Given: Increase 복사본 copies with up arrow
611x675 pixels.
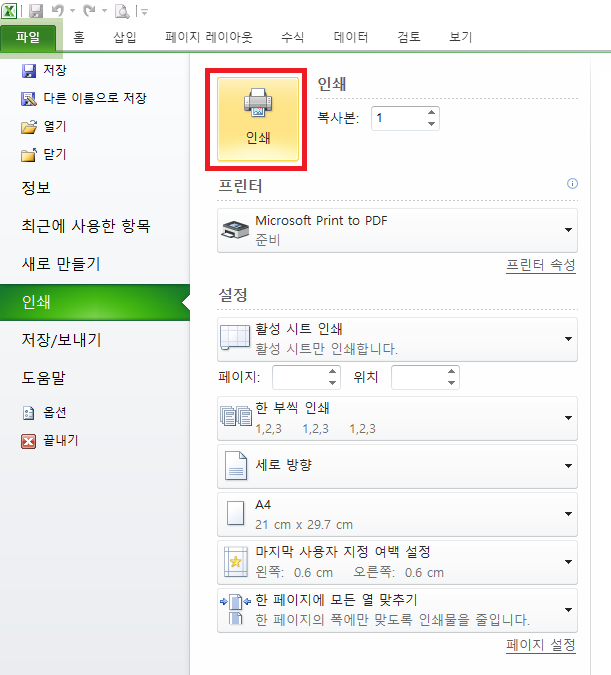Looking at the screenshot, I should click(x=431, y=112).
